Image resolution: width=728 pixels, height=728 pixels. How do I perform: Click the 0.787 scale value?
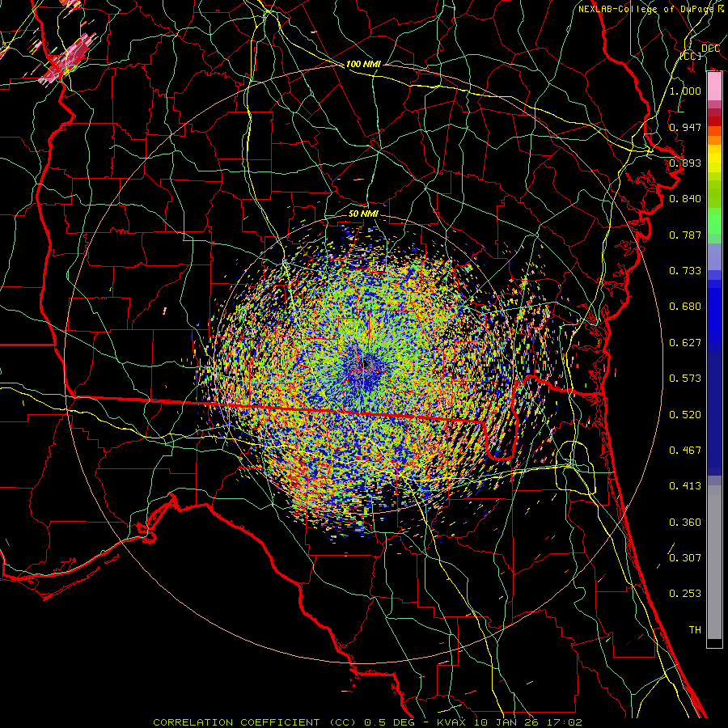tap(685, 235)
